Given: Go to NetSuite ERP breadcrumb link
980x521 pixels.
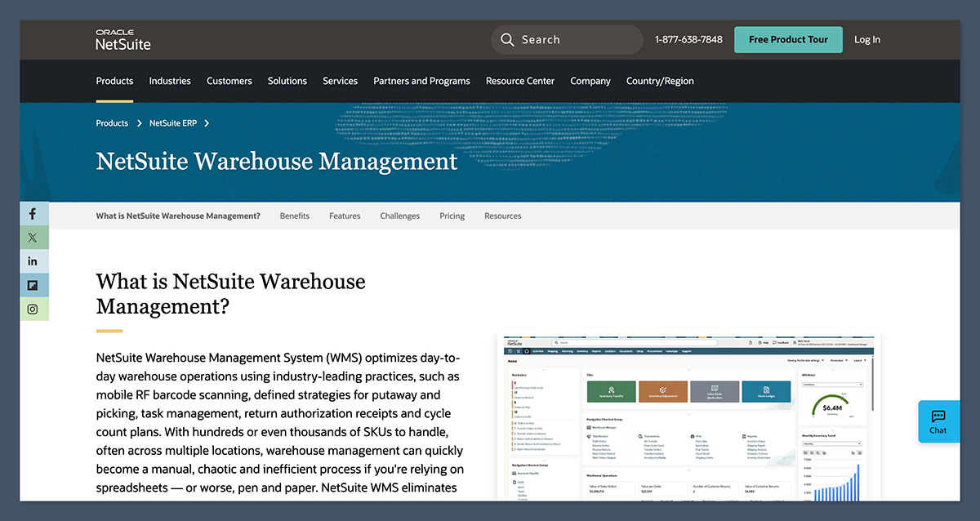Looking at the screenshot, I should 173,123.
